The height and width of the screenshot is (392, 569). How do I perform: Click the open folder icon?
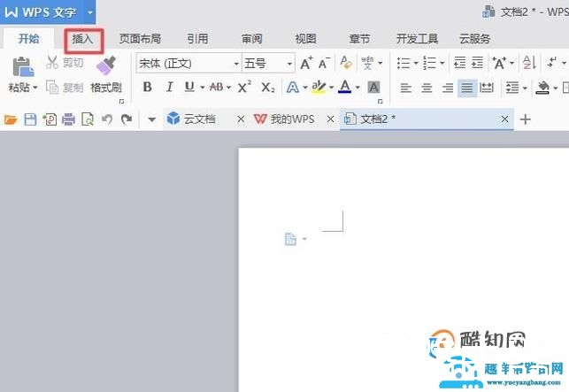(x=11, y=119)
